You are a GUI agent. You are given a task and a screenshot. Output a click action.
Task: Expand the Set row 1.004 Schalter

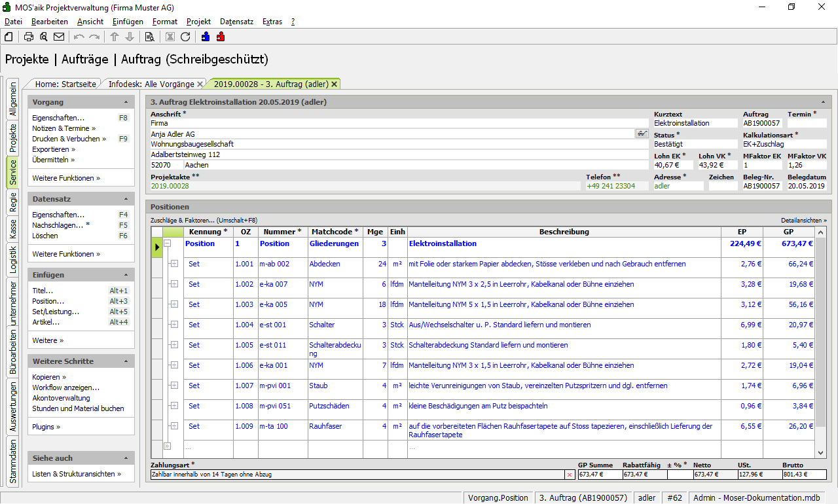point(174,325)
